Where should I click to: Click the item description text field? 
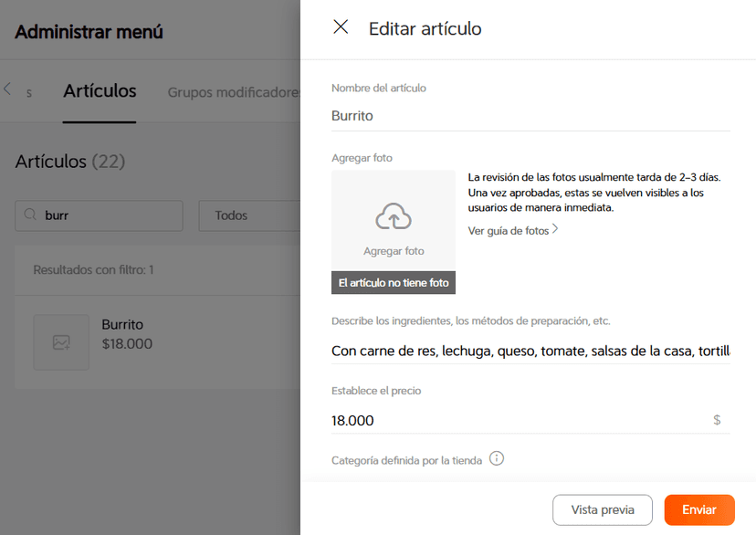[x=530, y=351]
